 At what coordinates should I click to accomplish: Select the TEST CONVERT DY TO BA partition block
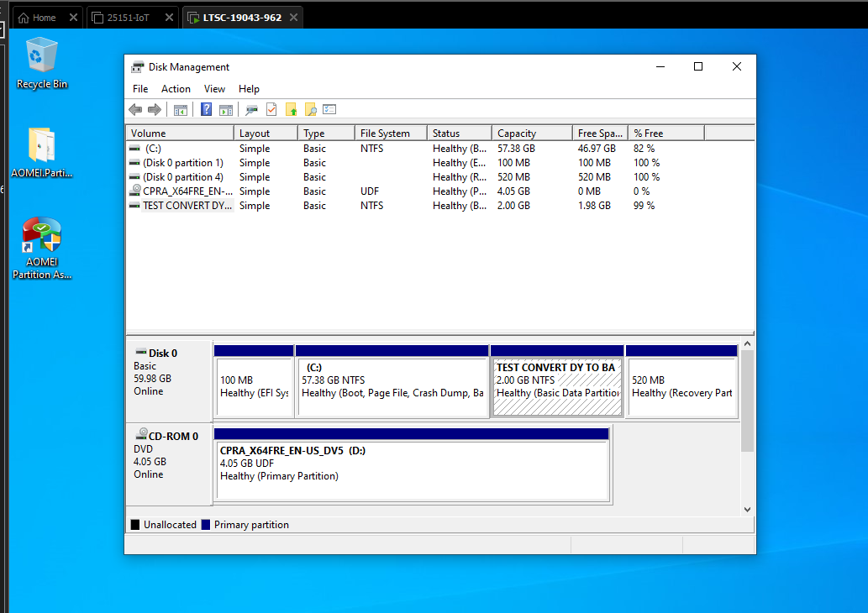tap(557, 381)
